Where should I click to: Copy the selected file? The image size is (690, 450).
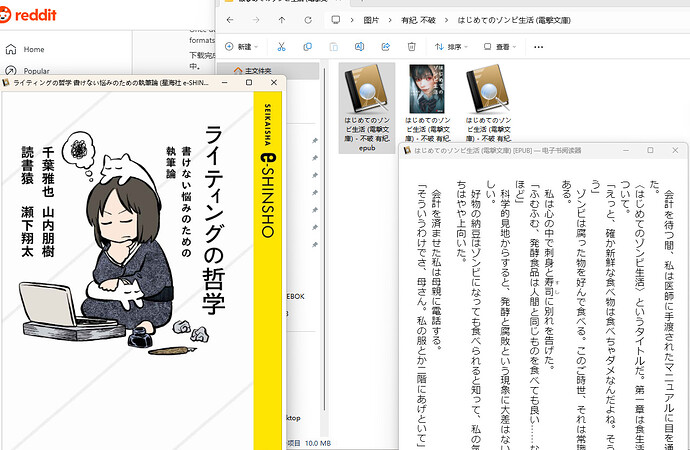308,47
